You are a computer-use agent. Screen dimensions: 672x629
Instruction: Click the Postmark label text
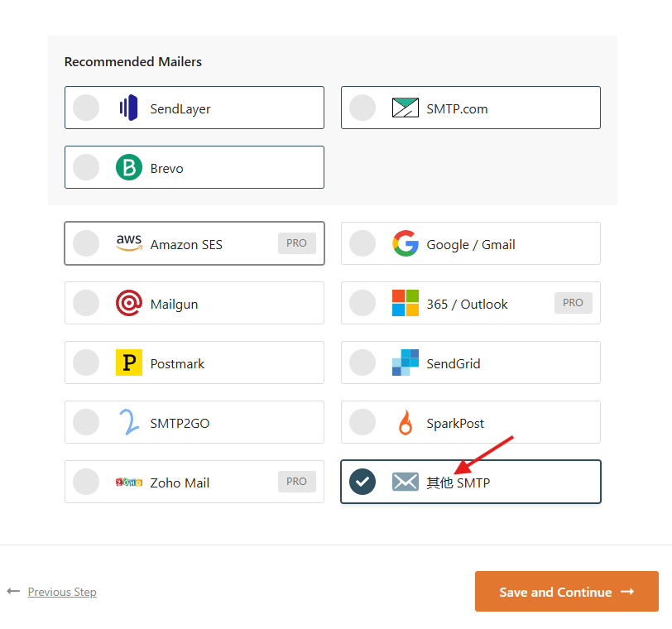[177, 364]
